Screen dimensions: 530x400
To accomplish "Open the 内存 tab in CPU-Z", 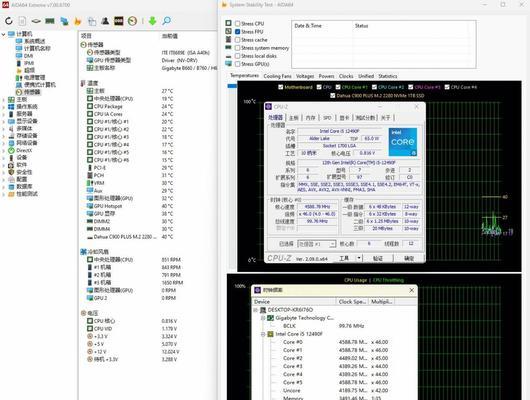I will [310, 118].
